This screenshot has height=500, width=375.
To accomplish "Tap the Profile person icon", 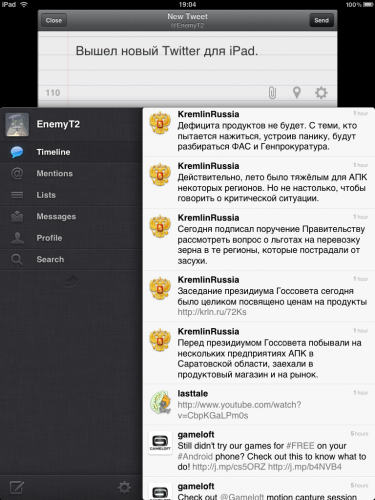I will 17,238.
